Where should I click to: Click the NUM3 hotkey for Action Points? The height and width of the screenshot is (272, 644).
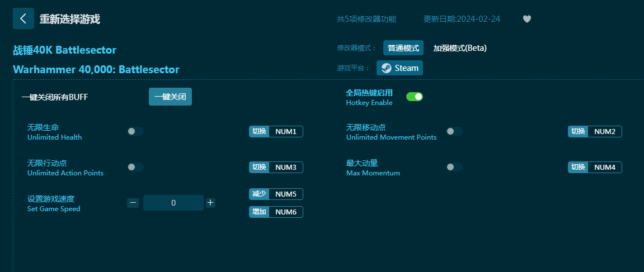pos(276,167)
